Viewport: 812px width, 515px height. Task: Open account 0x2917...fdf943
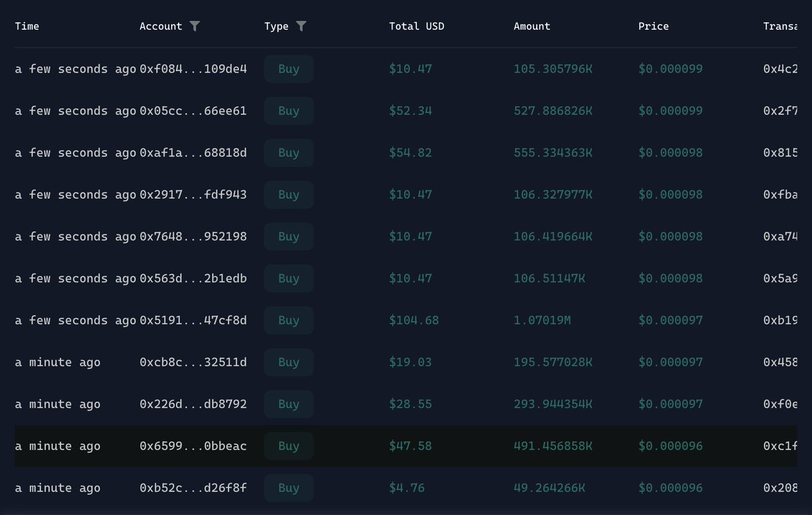click(194, 195)
